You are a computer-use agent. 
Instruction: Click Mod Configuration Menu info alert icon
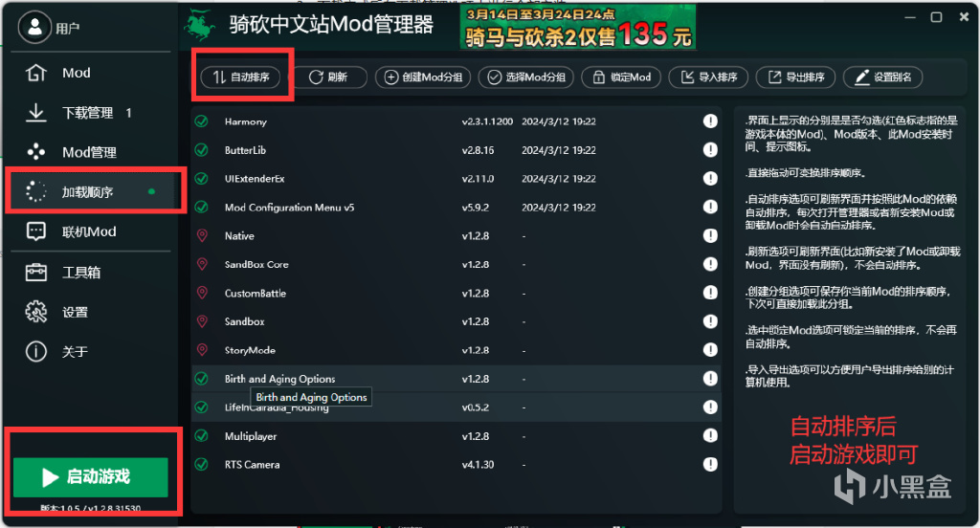click(710, 207)
